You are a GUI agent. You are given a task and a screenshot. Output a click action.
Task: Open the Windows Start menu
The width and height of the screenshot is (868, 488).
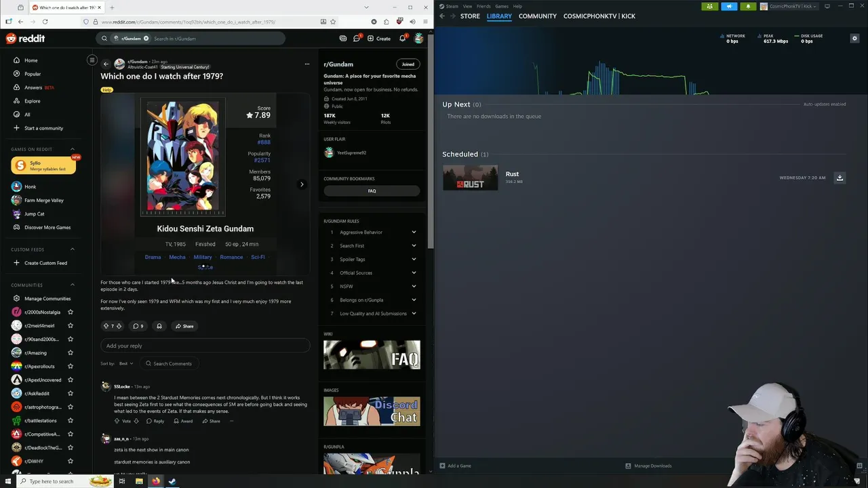pyautogui.click(x=8, y=481)
